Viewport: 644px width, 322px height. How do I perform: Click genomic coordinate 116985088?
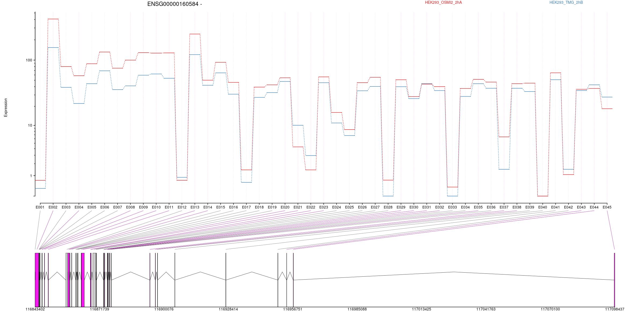(357, 309)
